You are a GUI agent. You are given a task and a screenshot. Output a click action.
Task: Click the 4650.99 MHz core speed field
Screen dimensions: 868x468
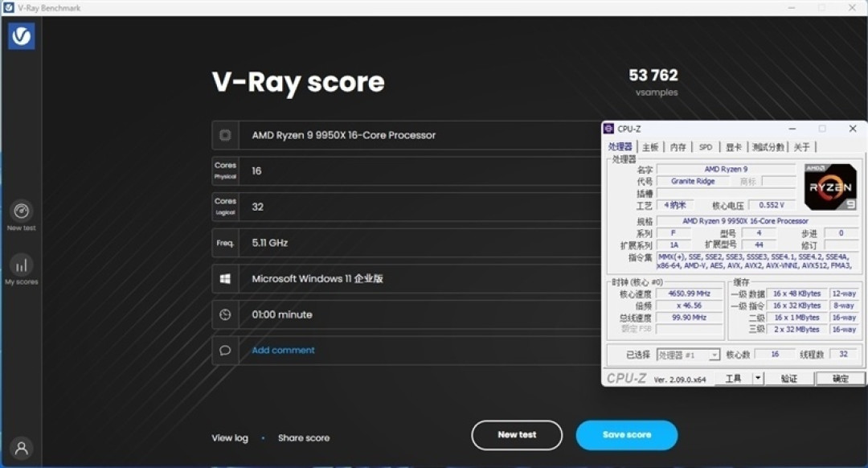[x=690, y=294]
